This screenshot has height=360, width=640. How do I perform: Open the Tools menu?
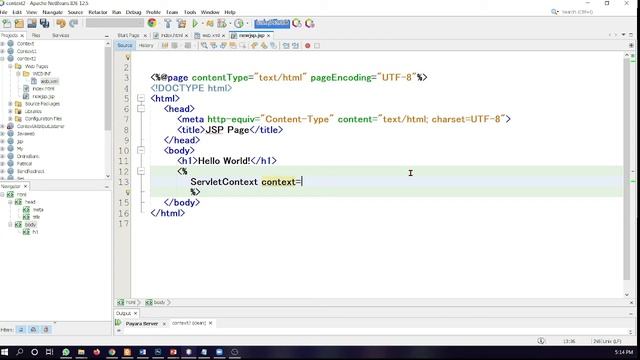point(190,12)
